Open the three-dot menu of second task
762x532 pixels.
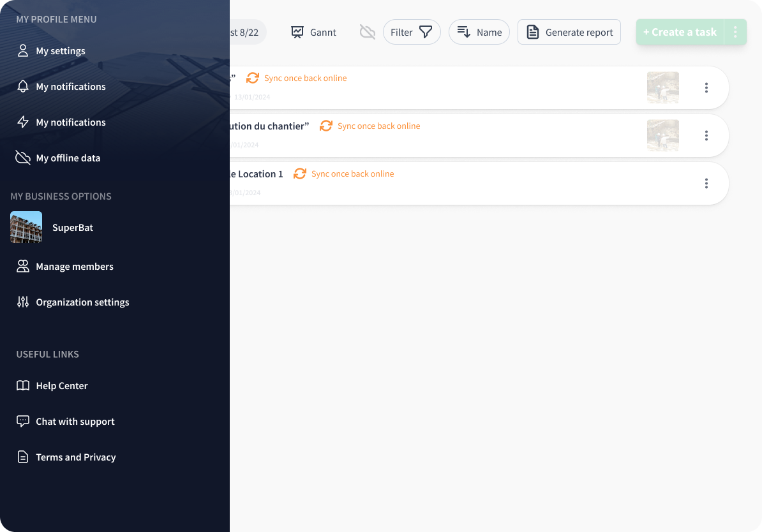706,135
